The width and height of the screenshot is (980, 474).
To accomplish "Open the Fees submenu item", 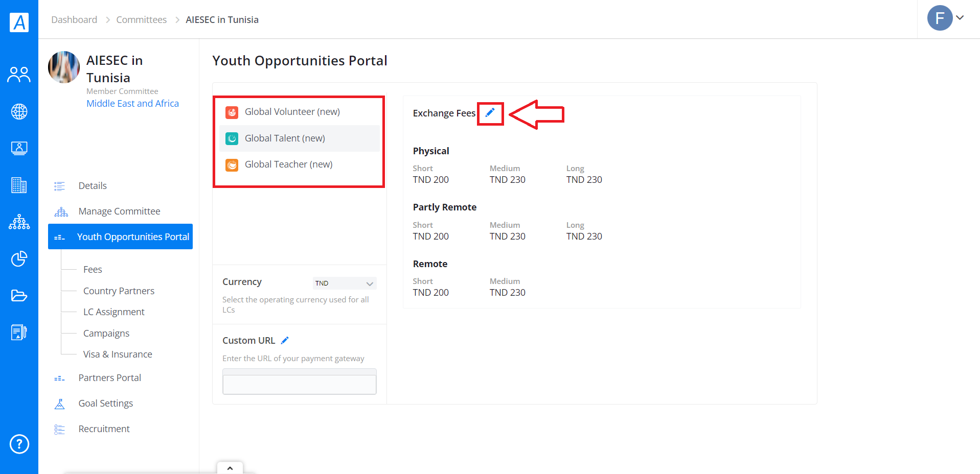I will [x=93, y=269].
